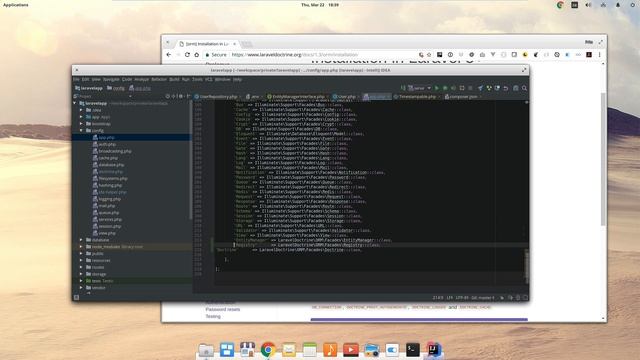640x360 pixels.
Task: Collapse the config folder in project tree
Action: pyautogui.click(x=81, y=131)
